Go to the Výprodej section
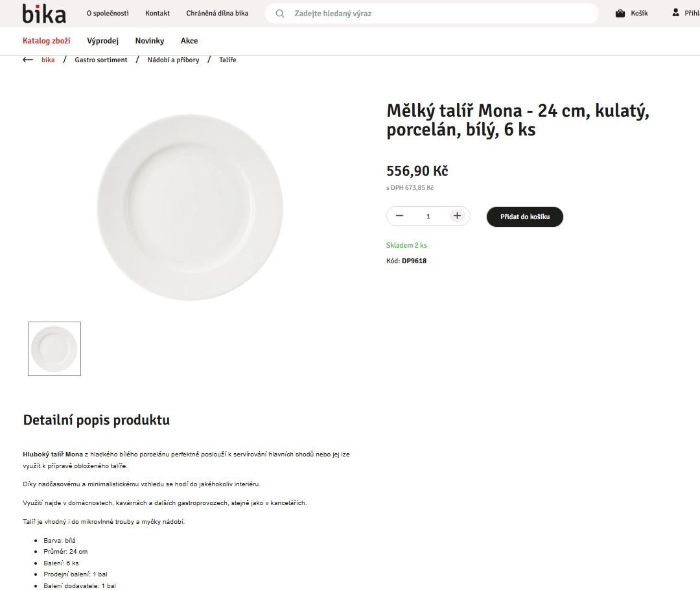 point(102,41)
